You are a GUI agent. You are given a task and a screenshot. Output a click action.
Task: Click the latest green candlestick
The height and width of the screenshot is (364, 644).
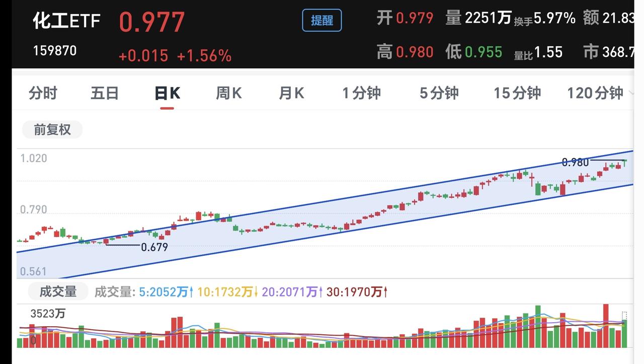click(625, 162)
